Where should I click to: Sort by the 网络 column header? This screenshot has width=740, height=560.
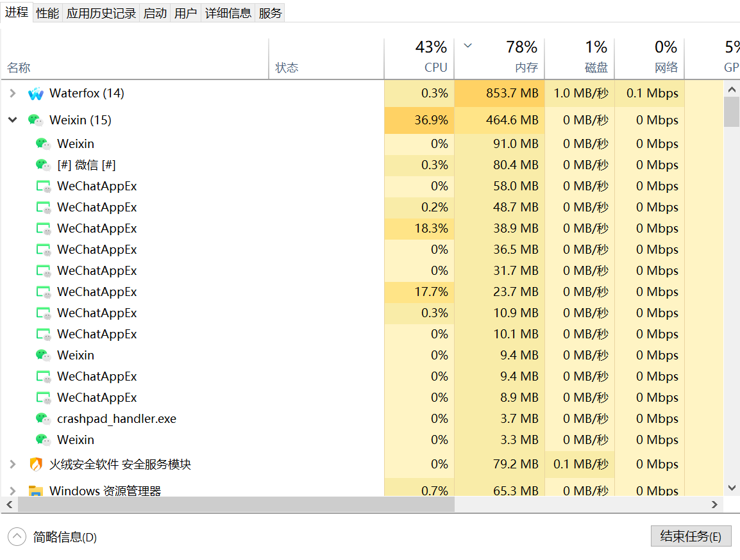(x=650, y=58)
